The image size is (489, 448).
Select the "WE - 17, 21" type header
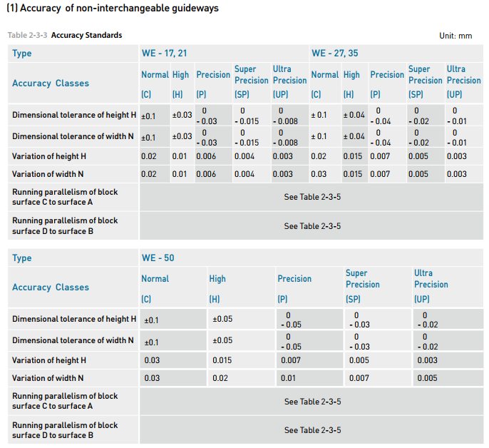coord(165,54)
